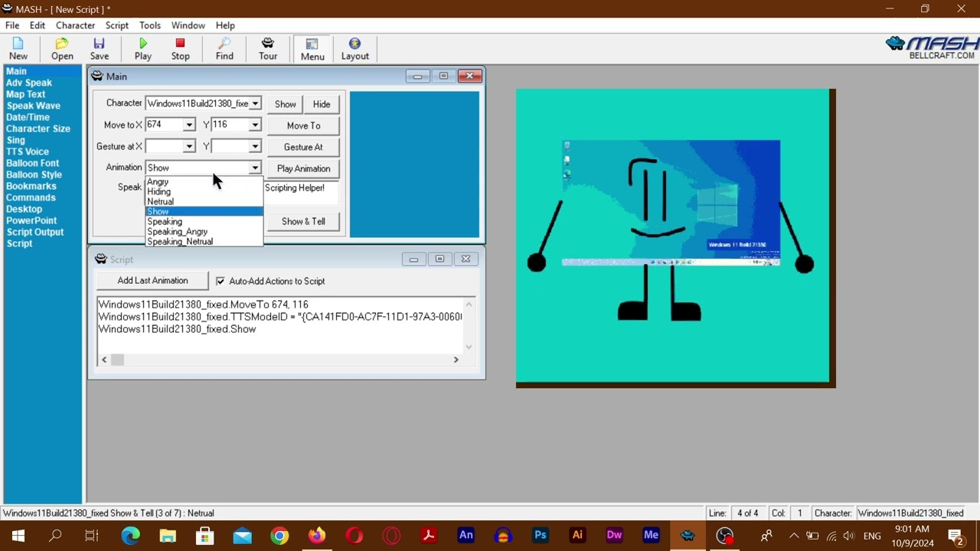The image size is (980, 551).
Task: Save the script using Save icon
Action: pyautogui.click(x=100, y=49)
